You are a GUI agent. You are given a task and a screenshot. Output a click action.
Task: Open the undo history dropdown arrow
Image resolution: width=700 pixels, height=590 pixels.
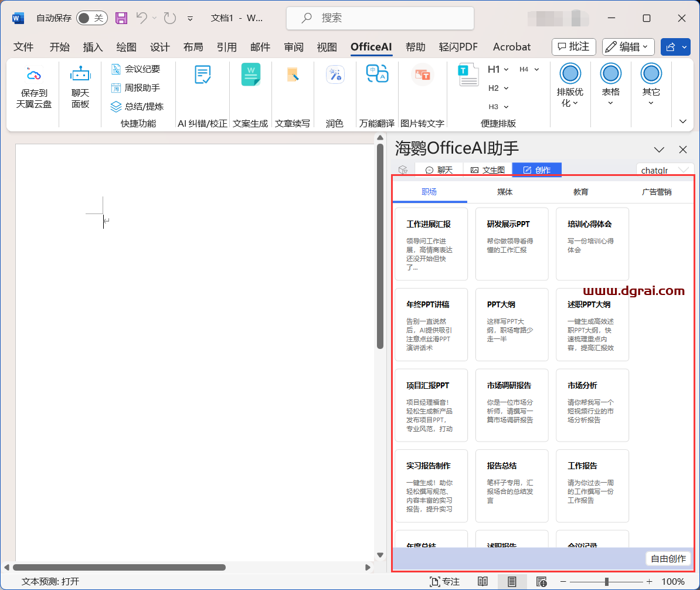tap(154, 18)
